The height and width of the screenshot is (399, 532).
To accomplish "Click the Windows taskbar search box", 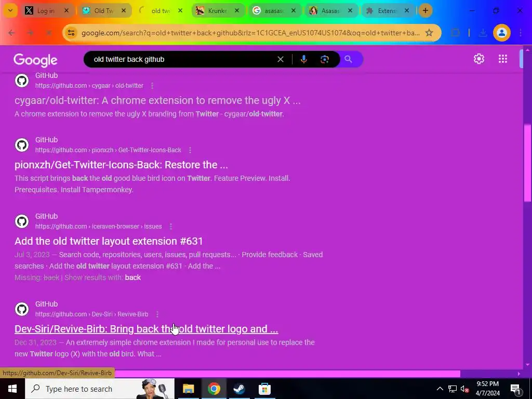I will 99,389.
